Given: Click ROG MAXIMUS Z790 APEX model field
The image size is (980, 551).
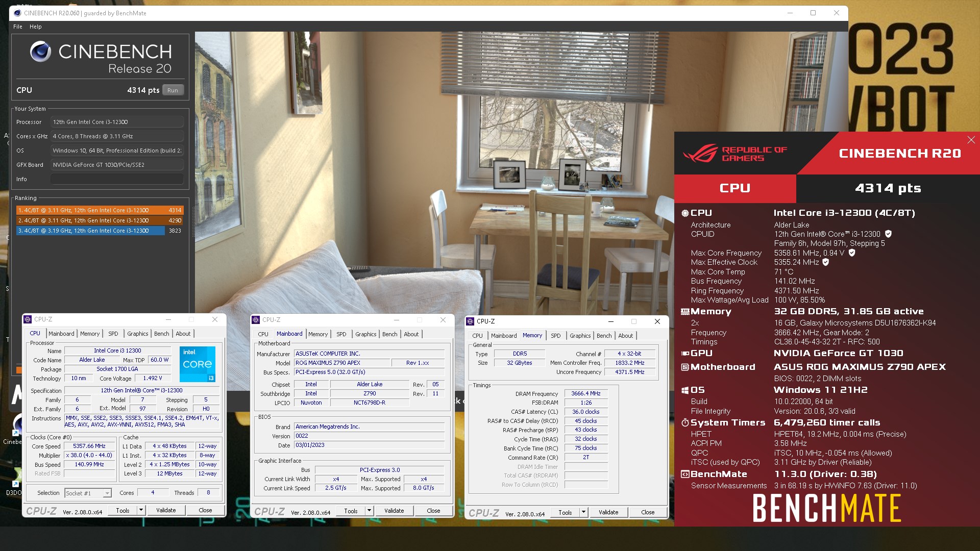Looking at the screenshot, I should click(x=342, y=363).
